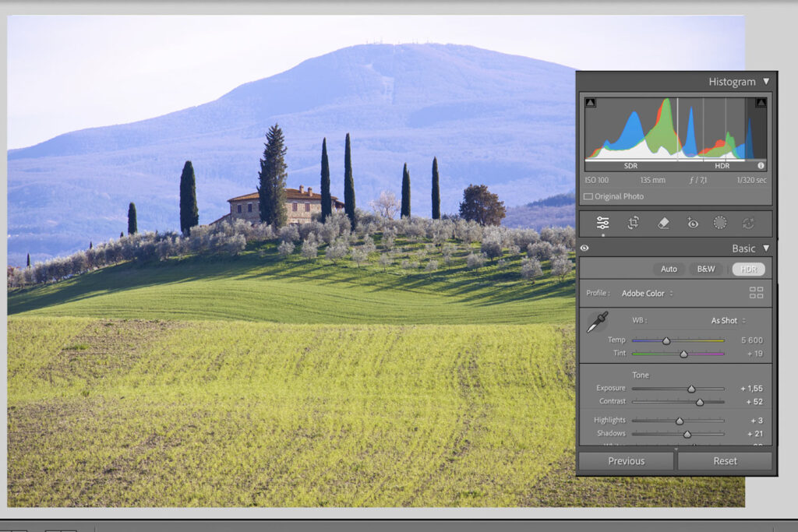Screen dimensions: 798x532
Task: Toggle Basic panel visibility eye
Action: click(x=584, y=248)
